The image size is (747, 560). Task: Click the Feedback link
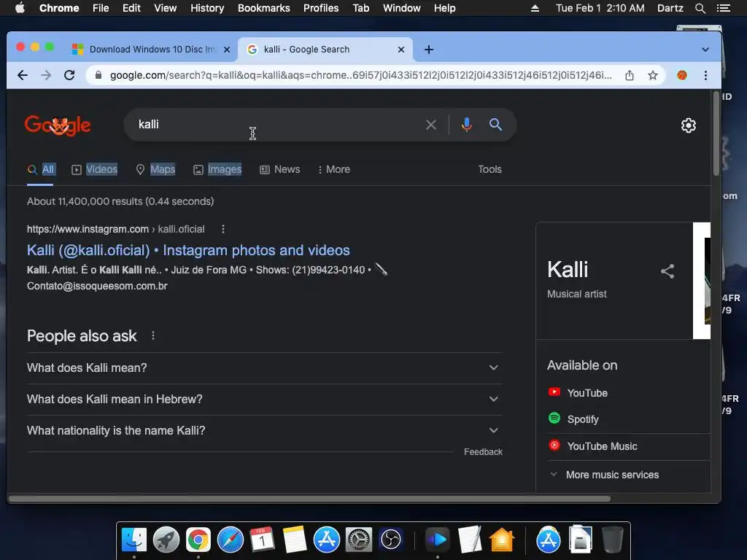483,452
